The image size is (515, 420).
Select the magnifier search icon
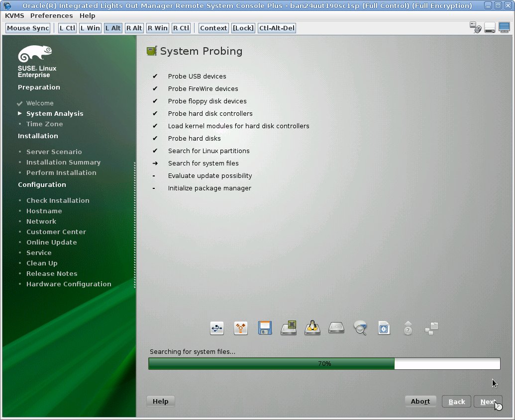[x=360, y=328]
